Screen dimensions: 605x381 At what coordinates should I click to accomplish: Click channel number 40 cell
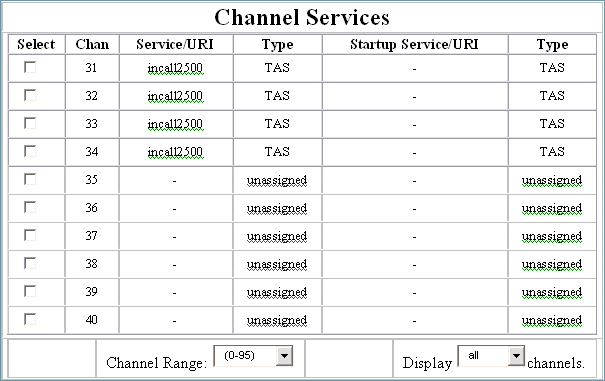point(91,320)
